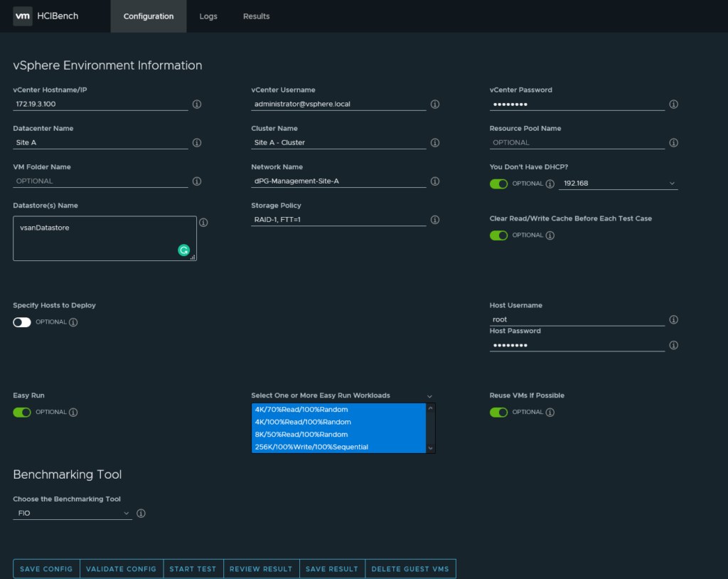Viewport: 728px width, 579px height.
Task: Focus the Storage Policy field
Action: (x=338, y=220)
